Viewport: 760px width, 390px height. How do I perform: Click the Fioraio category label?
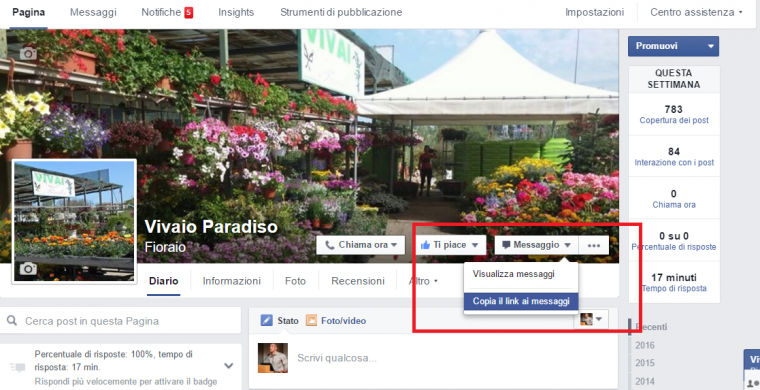[x=165, y=248]
